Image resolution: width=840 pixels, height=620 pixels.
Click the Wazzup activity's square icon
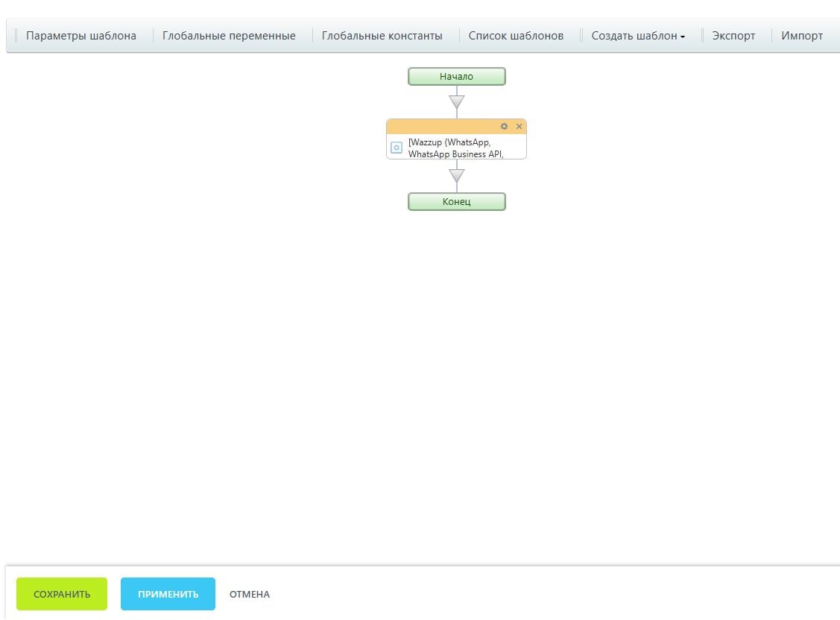pos(397,148)
